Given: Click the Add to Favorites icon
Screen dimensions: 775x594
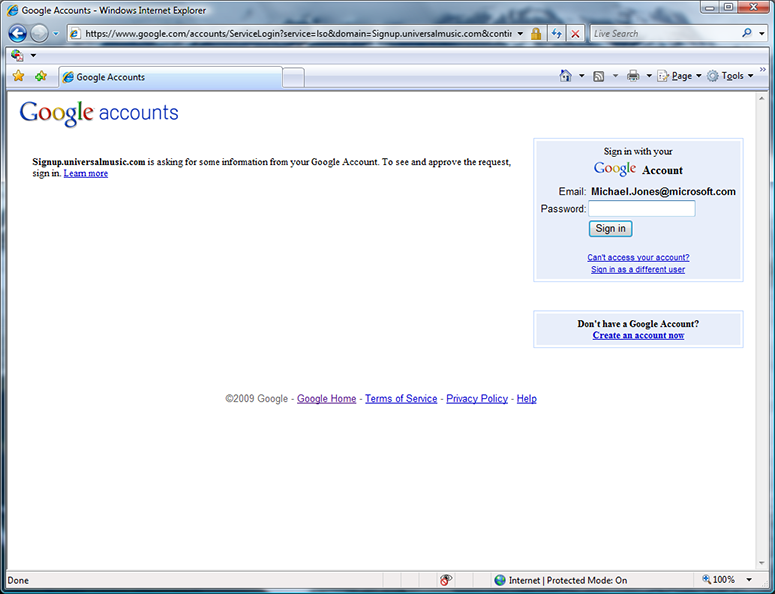Looking at the screenshot, I should coord(41,76).
